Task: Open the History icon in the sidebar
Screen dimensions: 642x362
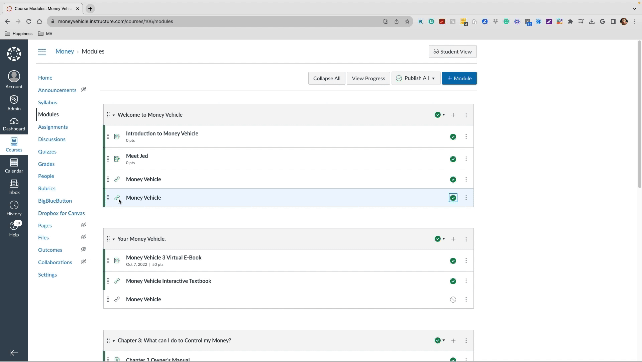Action: pyautogui.click(x=14, y=208)
